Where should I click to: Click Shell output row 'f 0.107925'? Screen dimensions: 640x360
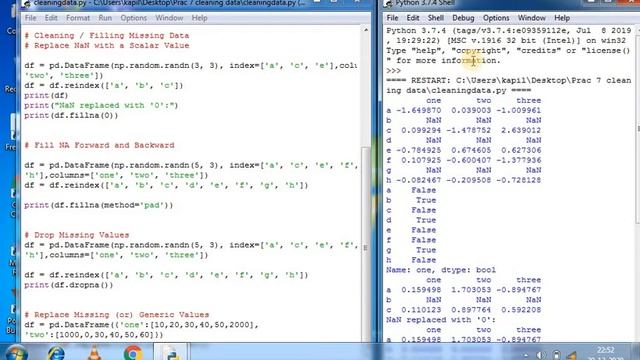pos(464,160)
